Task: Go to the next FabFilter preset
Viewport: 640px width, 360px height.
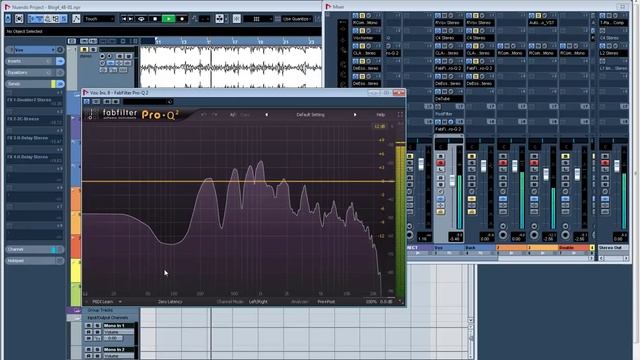Action: tap(355, 115)
